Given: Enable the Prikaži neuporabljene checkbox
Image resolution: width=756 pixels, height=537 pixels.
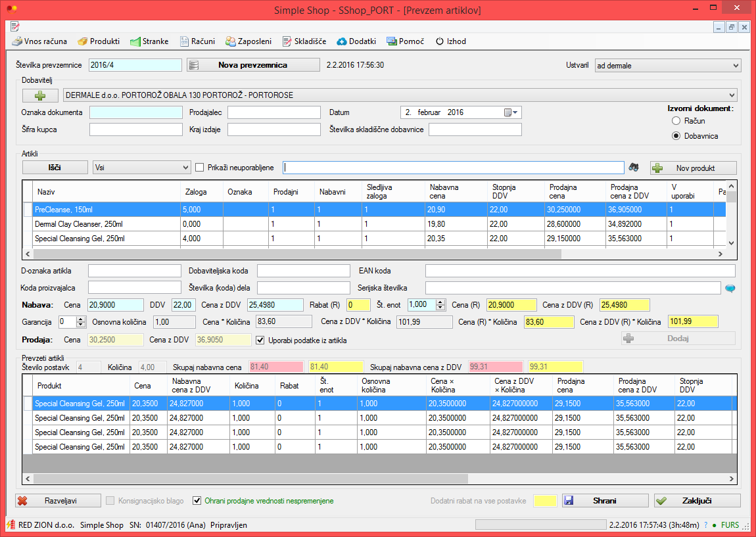Looking at the screenshot, I should click(200, 168).
